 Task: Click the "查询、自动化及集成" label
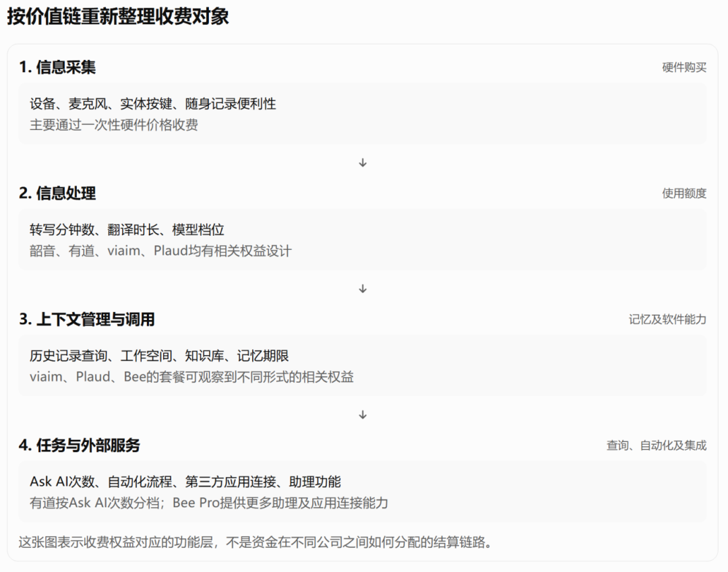(x=656, y=445)
